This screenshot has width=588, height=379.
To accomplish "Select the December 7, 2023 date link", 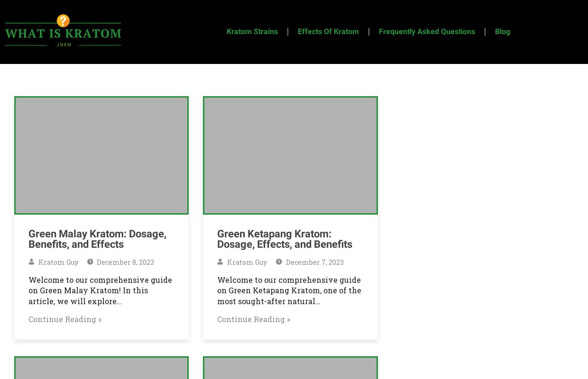I will click(x=314, y=262).
